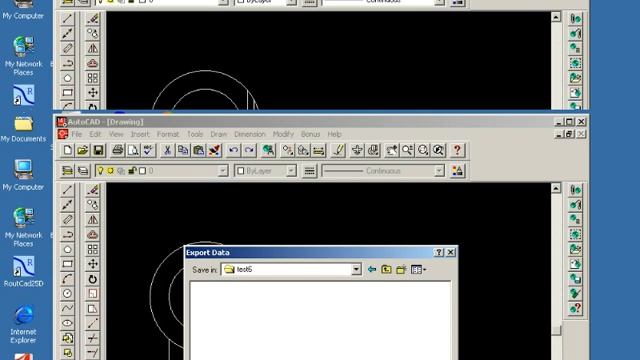
Task: Run Spelling check in lower AutoCAD toolbar
Action: (x=148, y=150)
